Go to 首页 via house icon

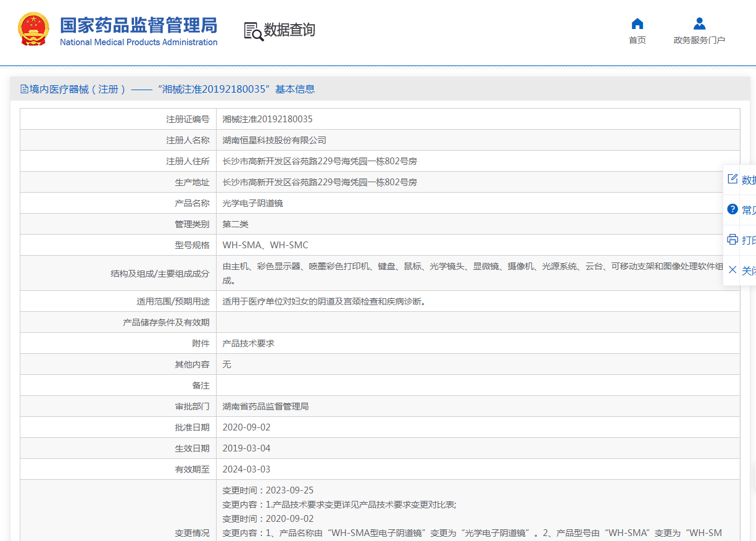[638, 24]
